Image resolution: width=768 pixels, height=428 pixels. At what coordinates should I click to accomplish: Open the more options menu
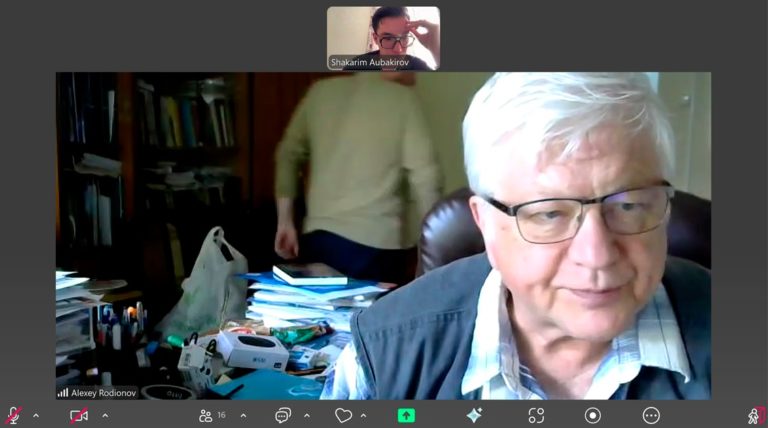coord(651,416)
